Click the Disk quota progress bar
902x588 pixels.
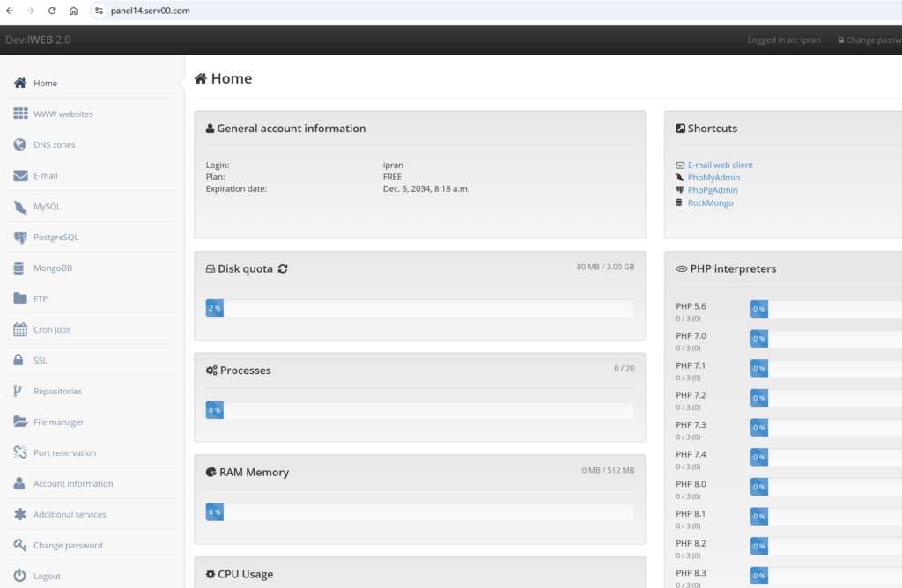419,309
